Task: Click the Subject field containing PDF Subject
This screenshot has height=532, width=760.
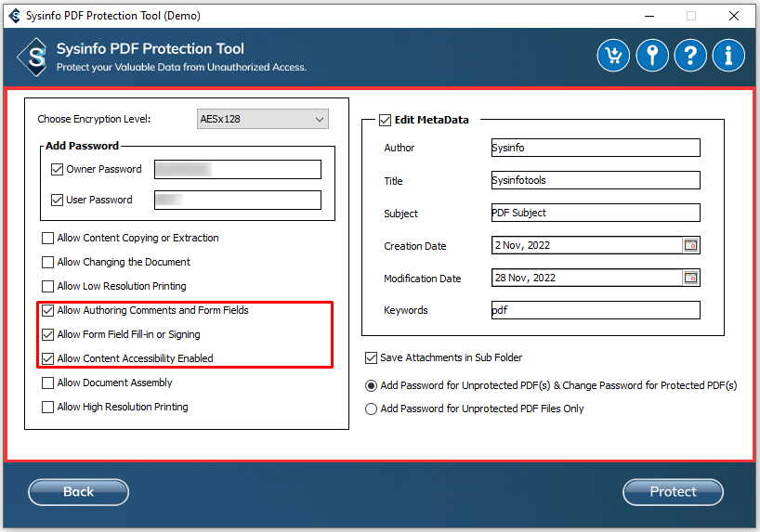Action: pyautogui.click(x=596, y=213)
